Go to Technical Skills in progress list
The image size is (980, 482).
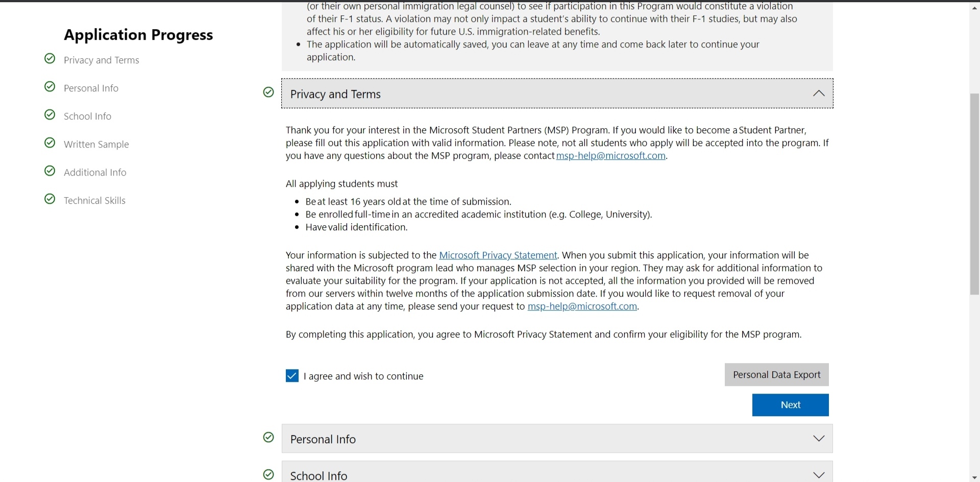point(94,201)
